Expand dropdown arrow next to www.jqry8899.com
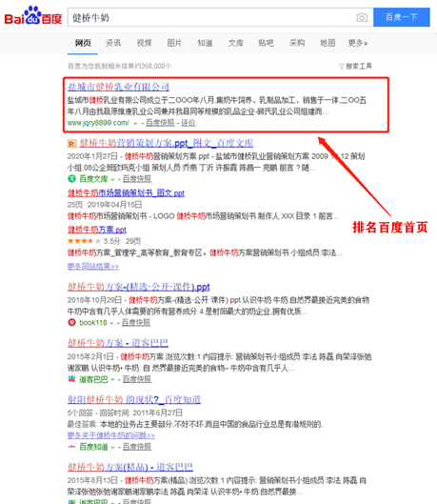Image resolution: width=437 pixels, height=504 pixels. 135,124
